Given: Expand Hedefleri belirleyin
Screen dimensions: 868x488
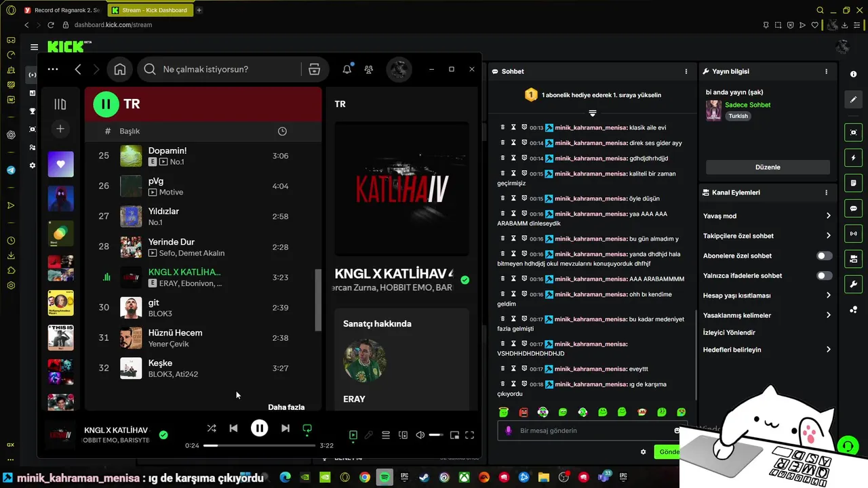Looking at the screenshot, I should (767, 350).
